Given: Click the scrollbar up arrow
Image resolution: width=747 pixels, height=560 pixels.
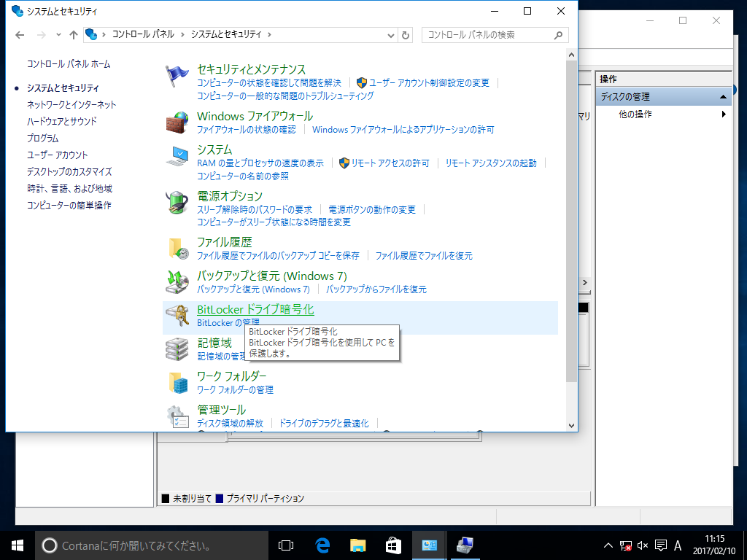Looking at the screenshot, I should [x=572, y=55].
